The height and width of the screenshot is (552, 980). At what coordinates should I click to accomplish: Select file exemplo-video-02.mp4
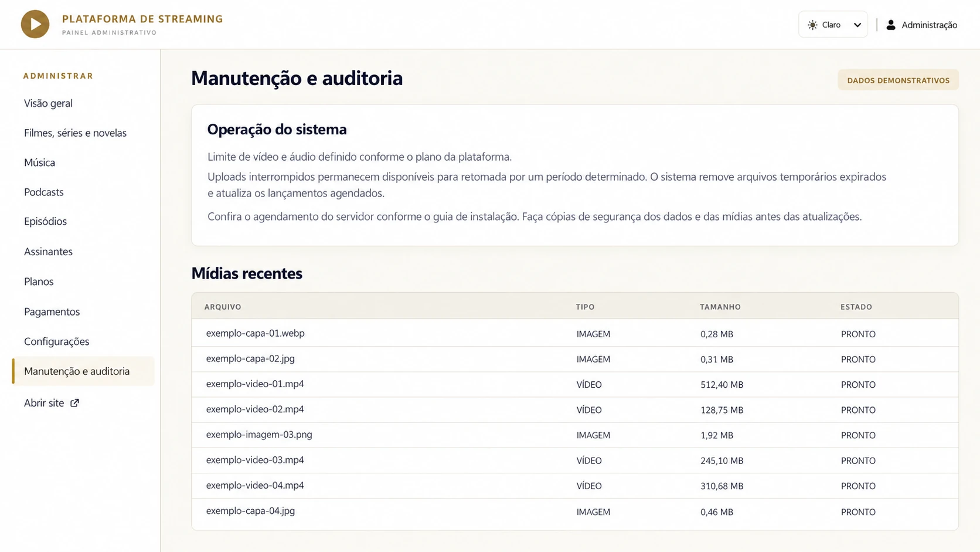[x=255, y=409]
